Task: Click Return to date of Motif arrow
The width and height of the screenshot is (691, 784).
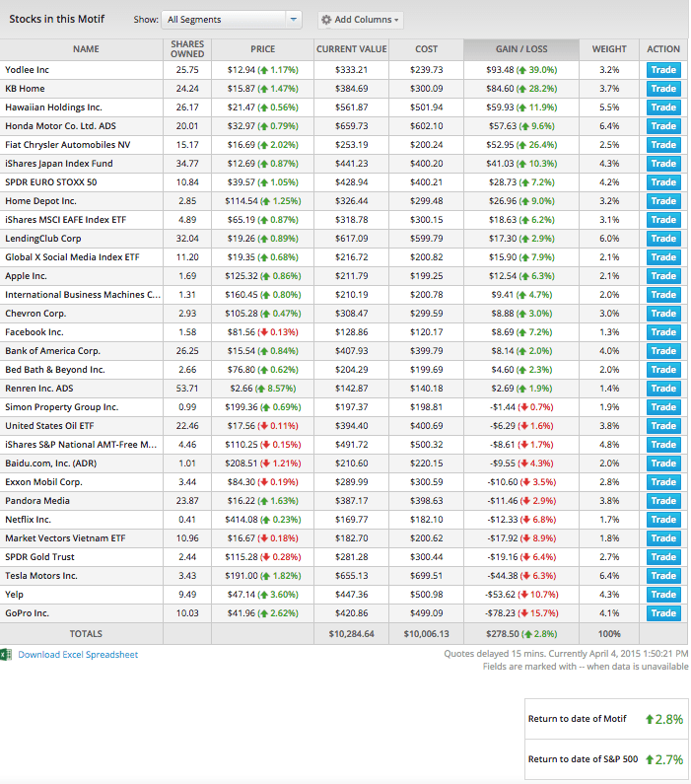Action: 650,719
